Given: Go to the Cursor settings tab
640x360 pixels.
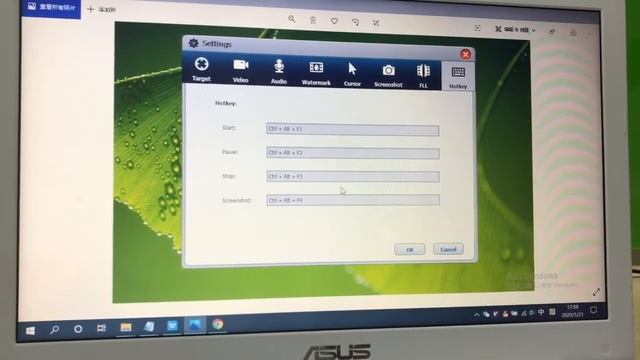Looking at the screenshot, I should point(352,74).
